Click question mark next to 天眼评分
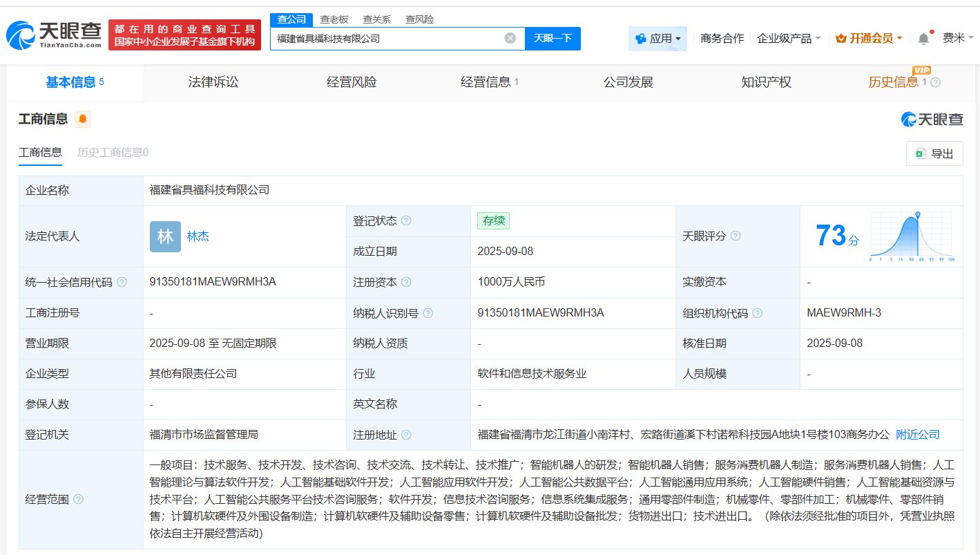 (736, 236)
